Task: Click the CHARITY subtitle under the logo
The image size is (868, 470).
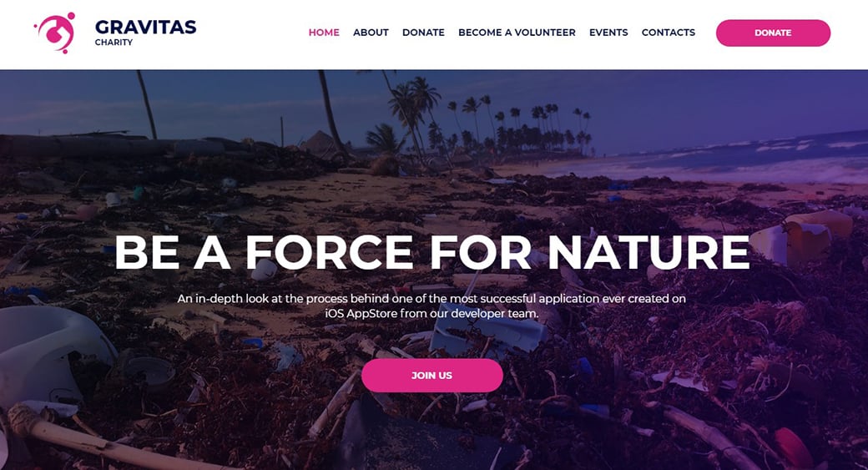Action: [114, 43]
